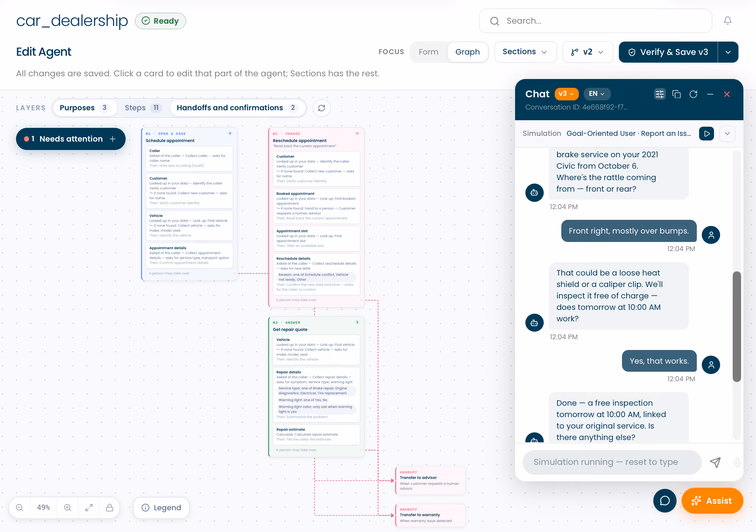The width and height of the screenshot is (756, 532).
Task: Launch the Assist helper
Action: click(x=712, y=501)
